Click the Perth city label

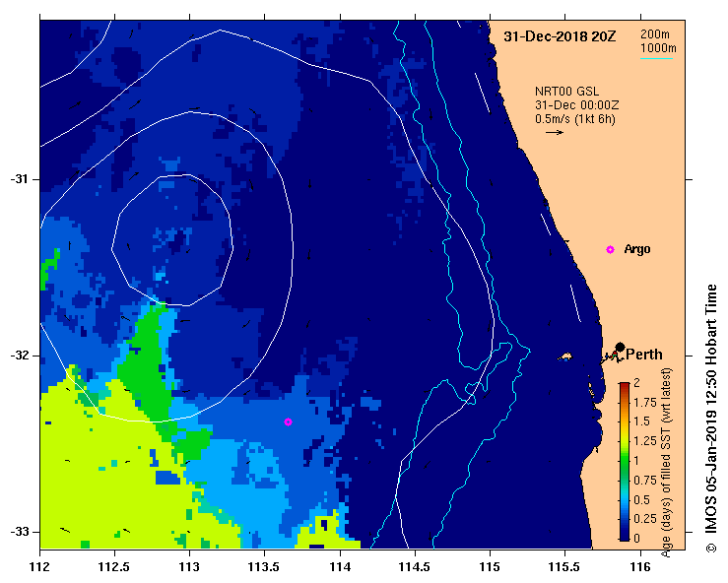[644, 355]
